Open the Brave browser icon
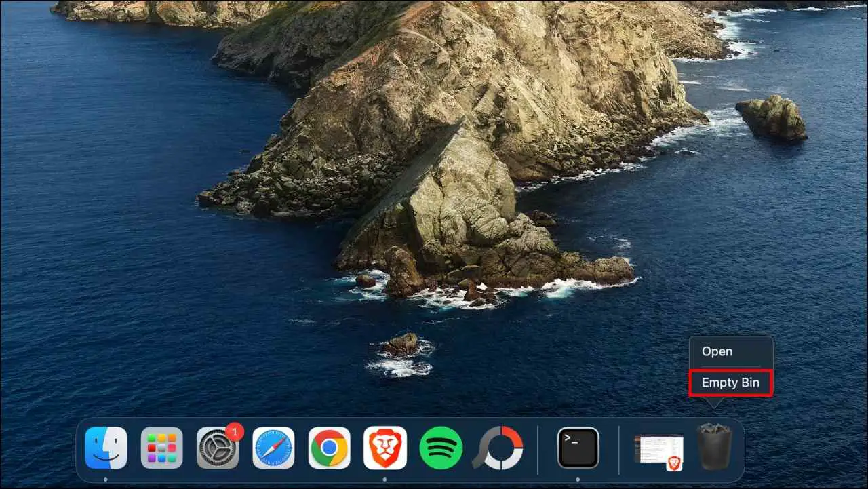 point(385,448)
